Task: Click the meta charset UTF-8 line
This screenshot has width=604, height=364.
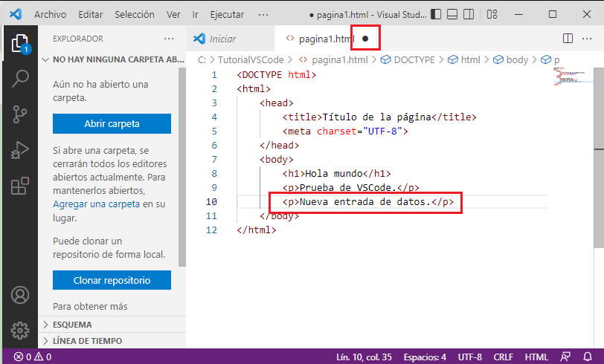Action: tap(345, 131)
